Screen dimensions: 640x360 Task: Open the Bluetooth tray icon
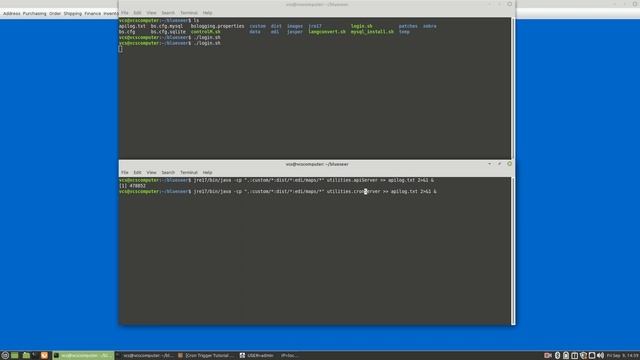coord(557,356)
